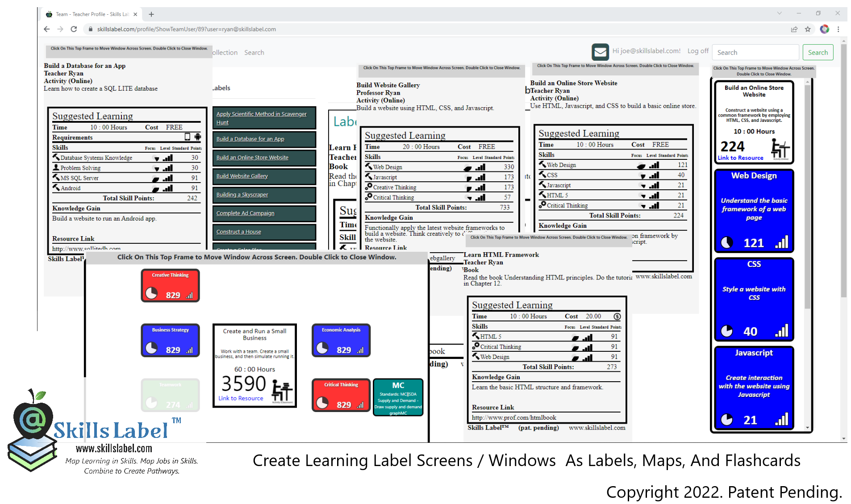
Task: Go back to the previous page
Action: pyautogui.click(x=47, y=29)
